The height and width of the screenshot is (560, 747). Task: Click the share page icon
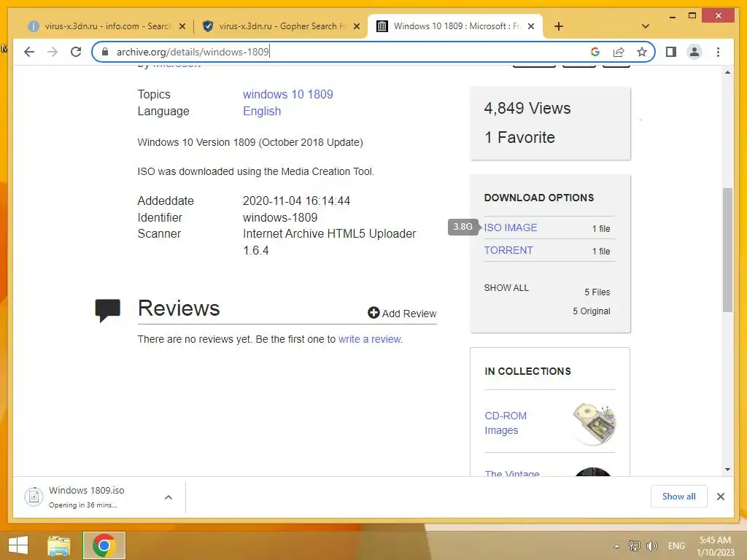619,52
